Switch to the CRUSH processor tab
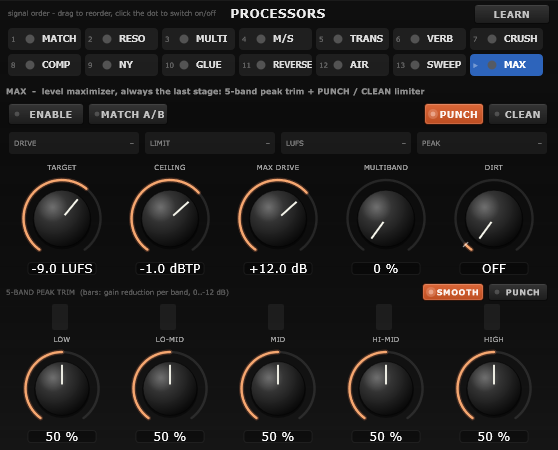558x450 pixels. click(x=506, y=39)
